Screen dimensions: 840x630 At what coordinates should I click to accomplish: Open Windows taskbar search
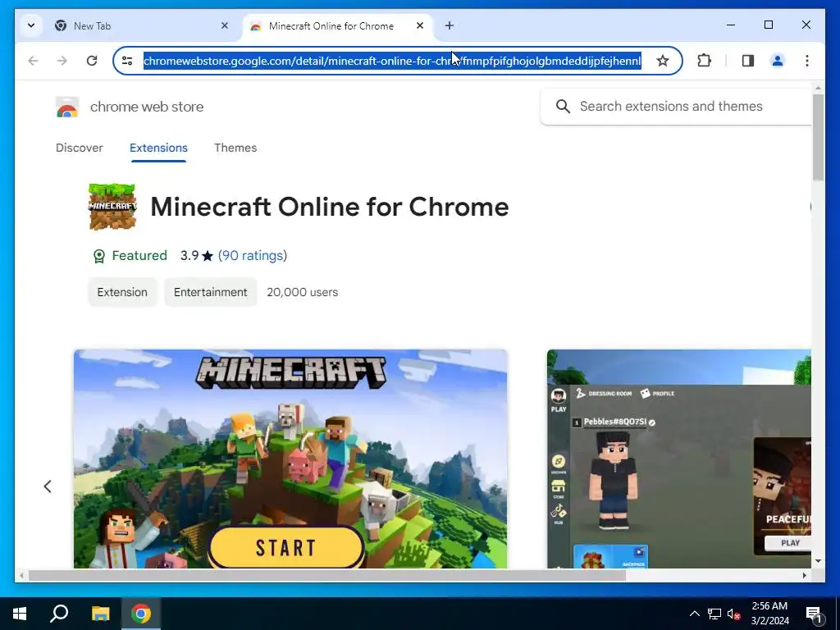pyautogui.click(x=59, y=614)
